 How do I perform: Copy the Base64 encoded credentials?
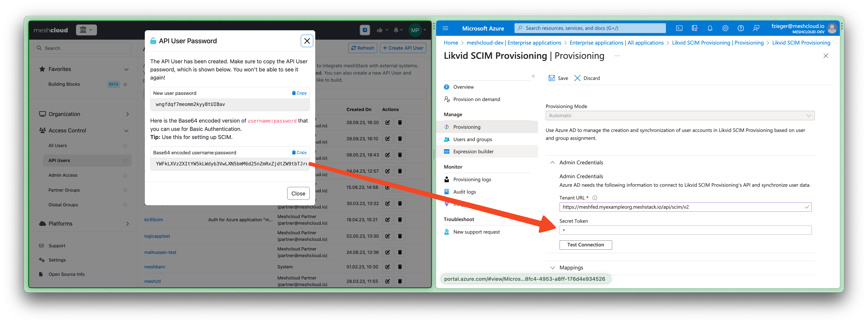[x=299, y=152]
